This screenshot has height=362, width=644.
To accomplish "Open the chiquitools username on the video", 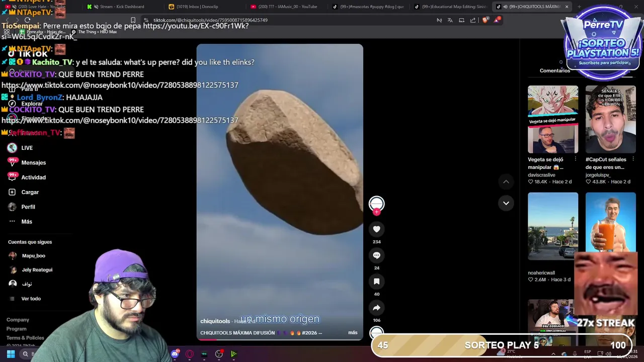I will click(215, 321).
